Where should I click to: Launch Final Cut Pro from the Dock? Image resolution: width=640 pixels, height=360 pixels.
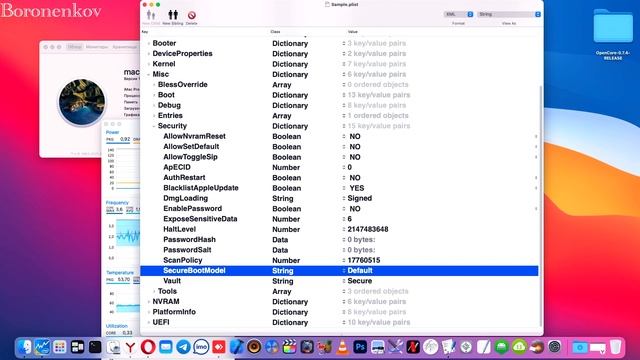pos(289,347)
